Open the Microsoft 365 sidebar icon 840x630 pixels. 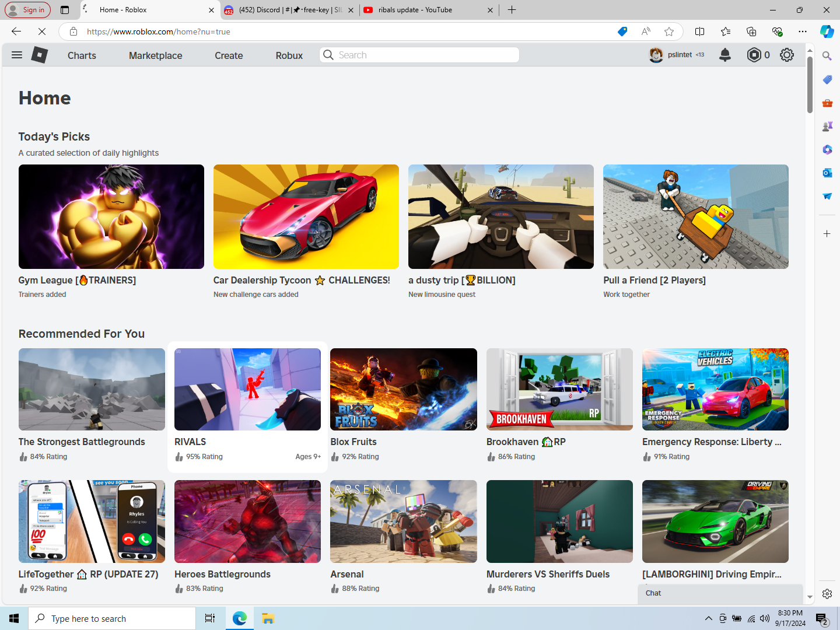point(827,149)
